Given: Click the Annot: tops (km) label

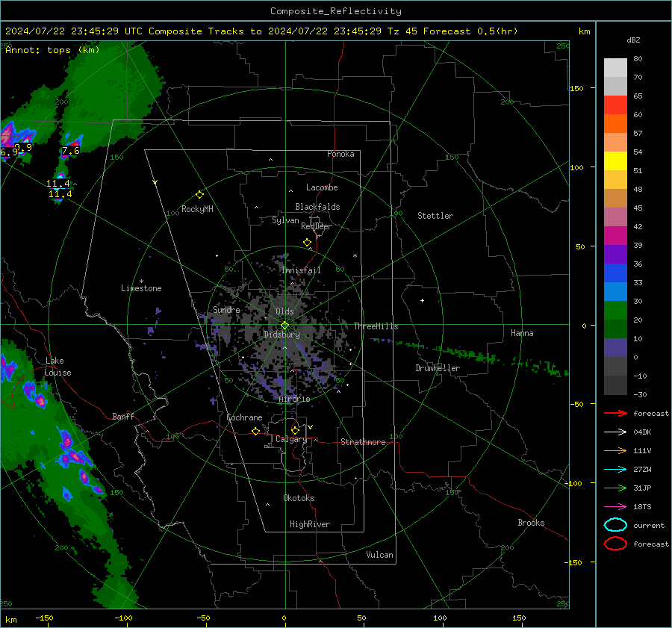Looking at the screenshot, I should pyautogui.click(x=52, y=50).
